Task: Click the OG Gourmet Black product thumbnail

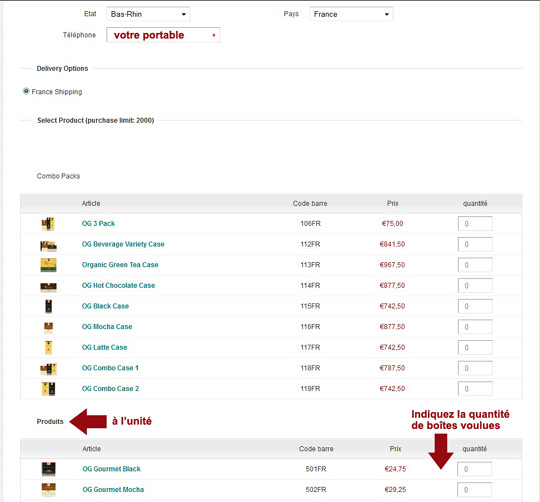Action: [x=49, y=469]
